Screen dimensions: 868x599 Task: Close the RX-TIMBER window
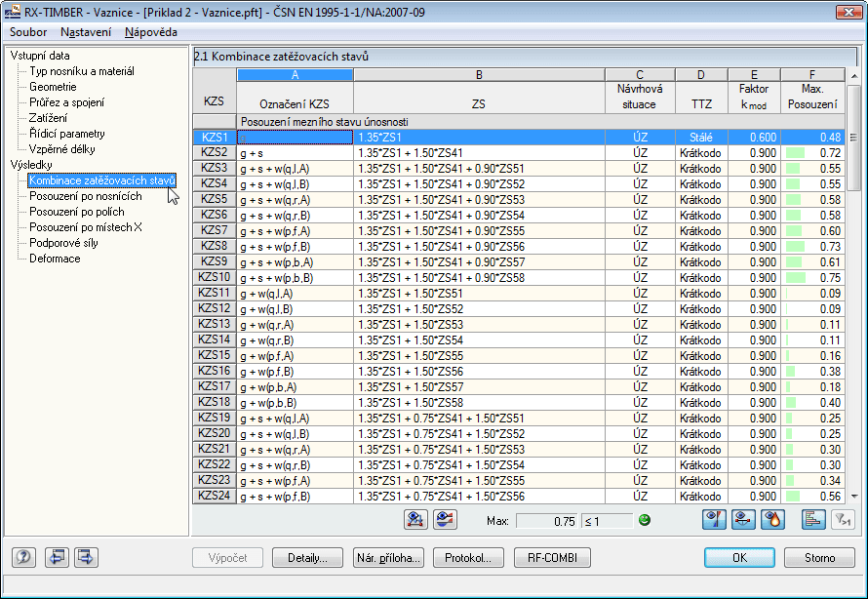point(848,12)
